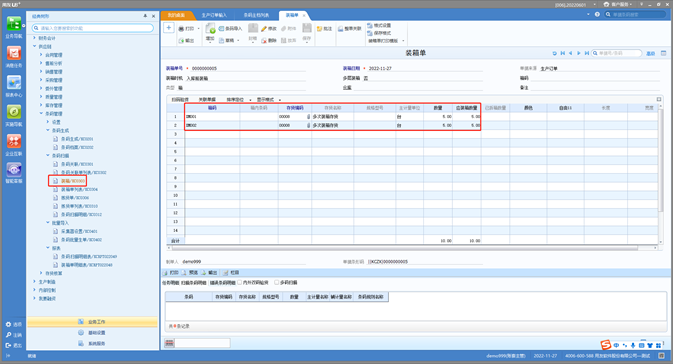Click the 保存格式 toolbar icon

370,33
